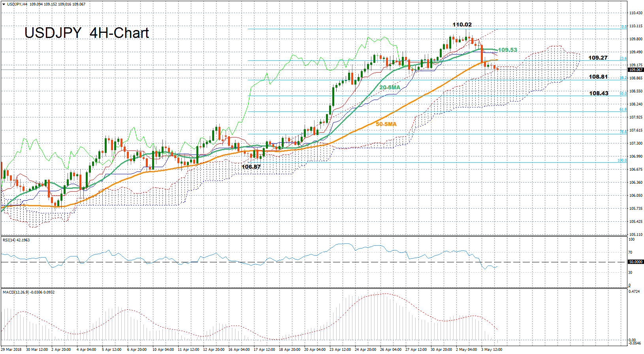Click the RSI 50.0000 level marker

(635, 262)
